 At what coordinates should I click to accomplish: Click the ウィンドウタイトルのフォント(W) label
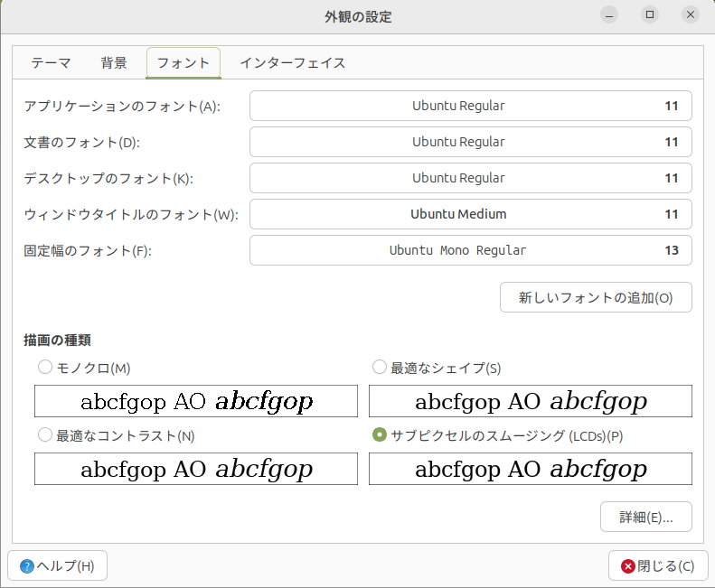click(x=131, y=214)
